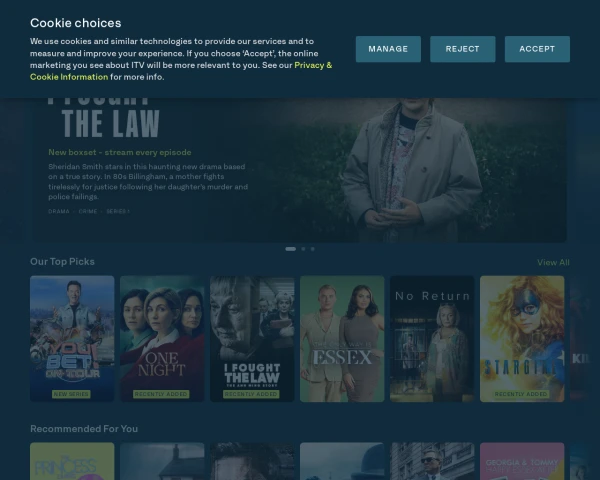View All of Our Top Picks
This screenshot has height=480, width=600.
(553, 263)
